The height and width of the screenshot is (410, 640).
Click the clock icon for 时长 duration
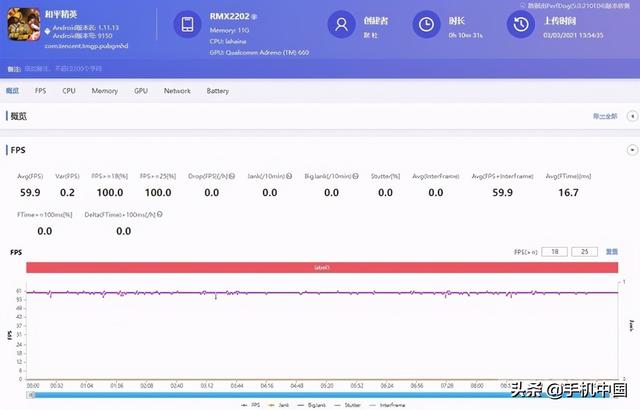426,24
